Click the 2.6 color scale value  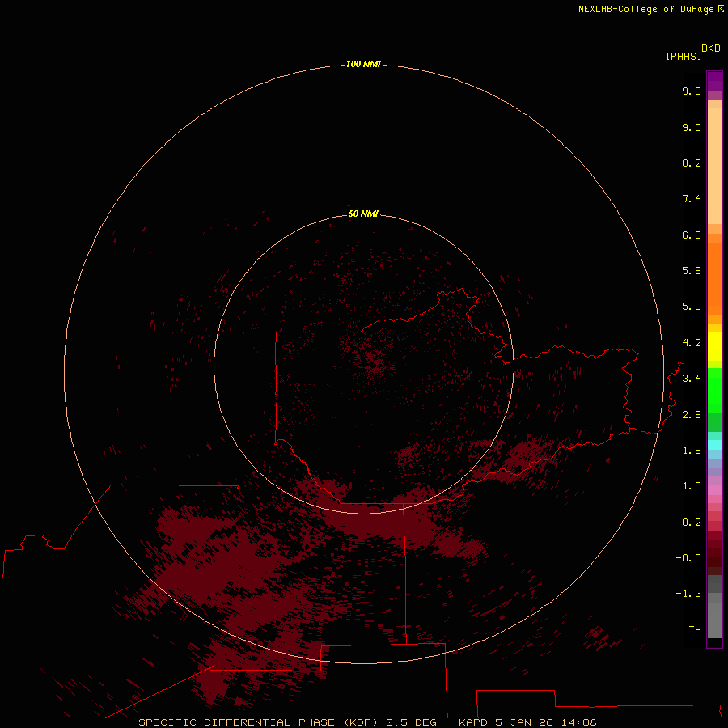tap(692, 415)
